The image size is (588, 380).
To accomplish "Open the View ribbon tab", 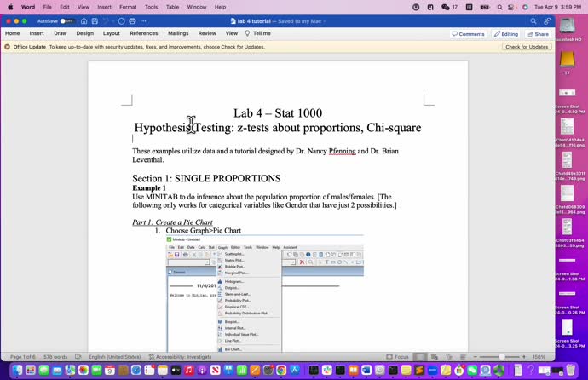I will (232, 33).
